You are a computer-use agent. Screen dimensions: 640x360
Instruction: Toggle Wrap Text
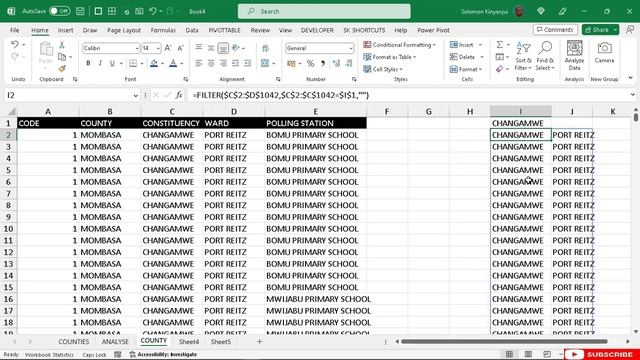pyautogui.click(x=265, y=48)
